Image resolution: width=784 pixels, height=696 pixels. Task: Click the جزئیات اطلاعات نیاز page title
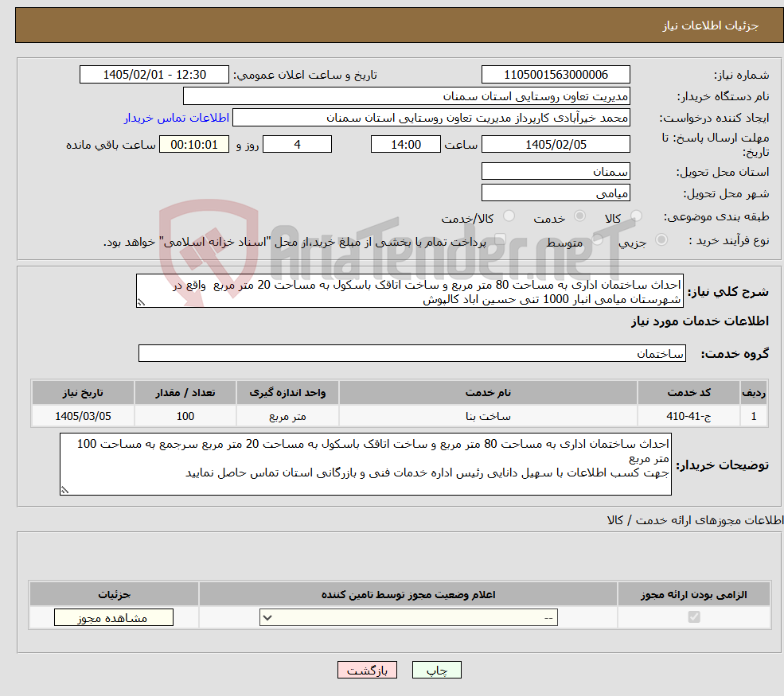pos(711,25)
